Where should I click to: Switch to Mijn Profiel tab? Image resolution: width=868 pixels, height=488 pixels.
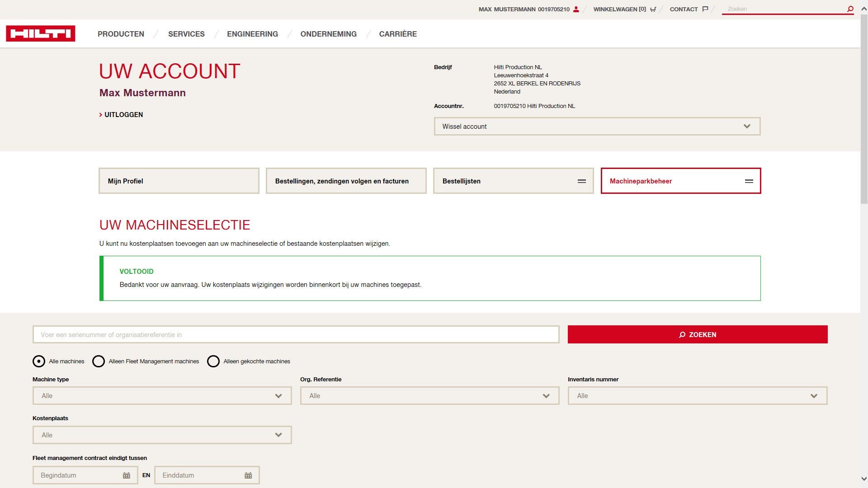(x=179, y=181)
